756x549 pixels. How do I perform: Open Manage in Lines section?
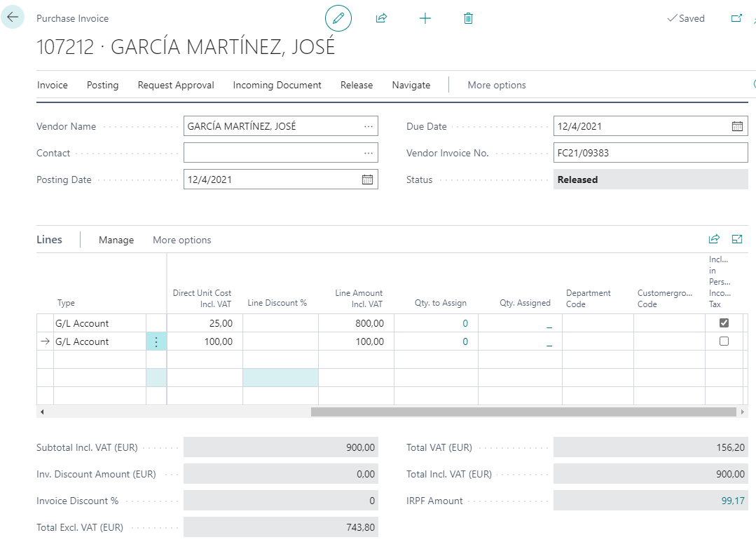click(116, 240)
